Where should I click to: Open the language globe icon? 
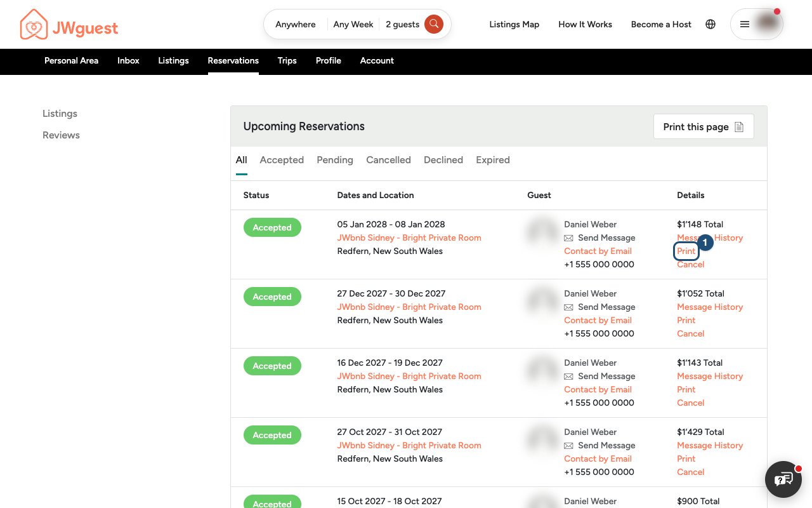pyautogui.click(x=710, y=24)
